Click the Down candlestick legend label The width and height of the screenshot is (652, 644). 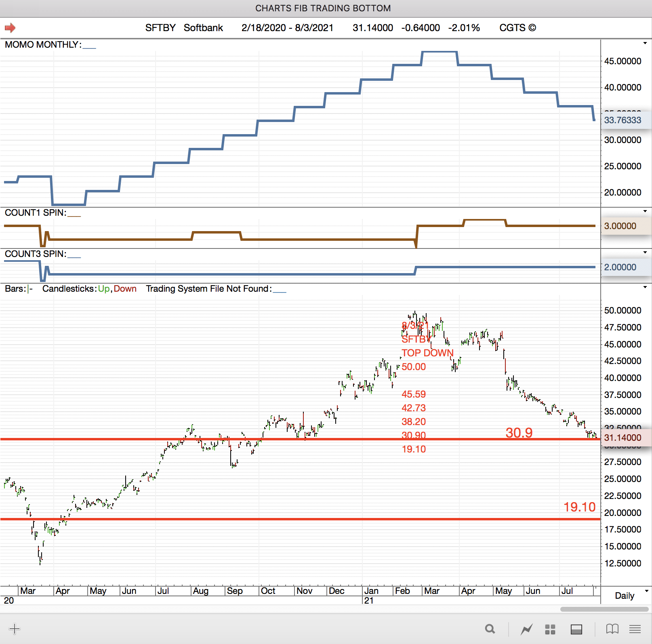click(125, 288)
